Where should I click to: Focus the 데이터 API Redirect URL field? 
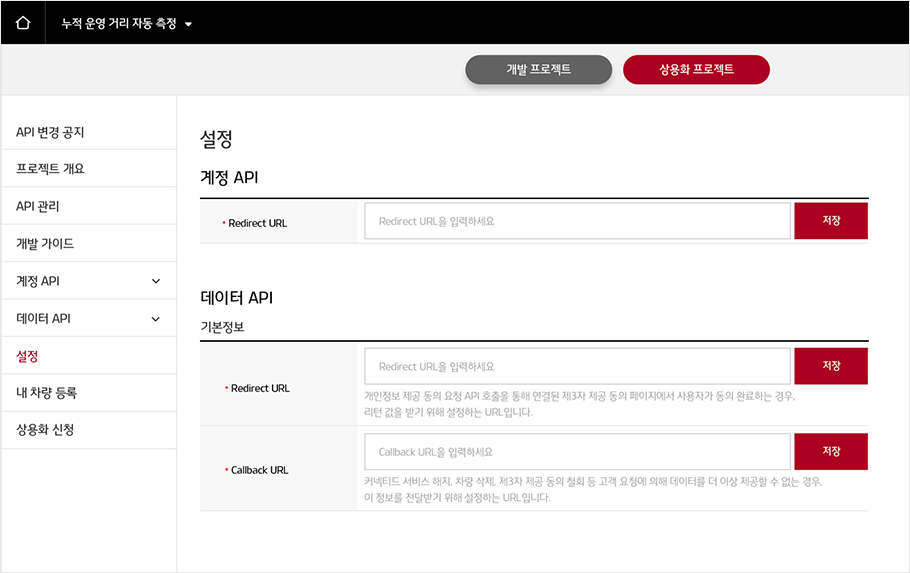(577, 366)
